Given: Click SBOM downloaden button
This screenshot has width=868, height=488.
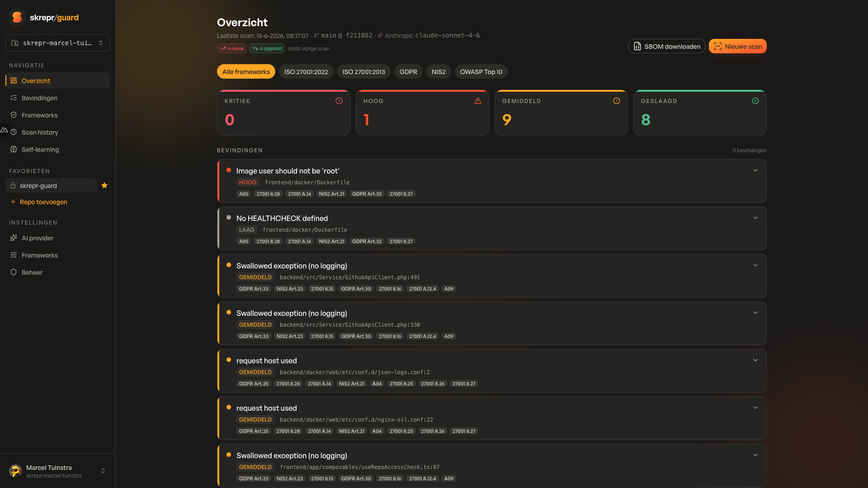Looking at the screenshot, I should click(x=666, y=46).
